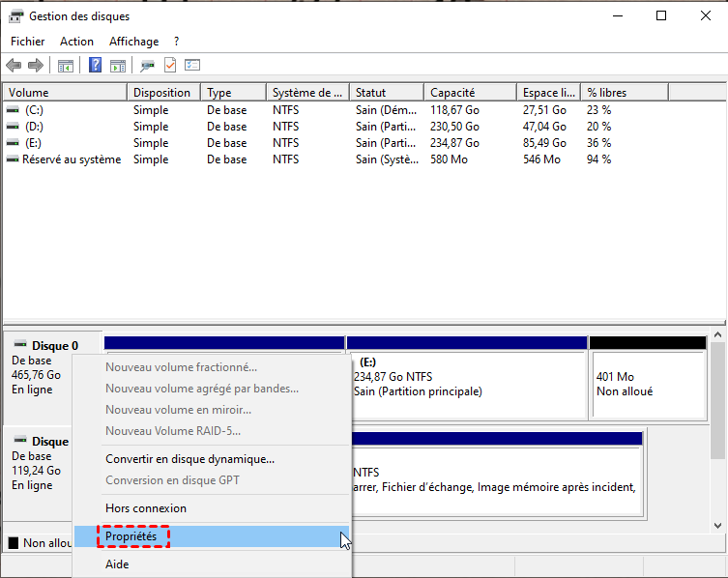Click the black Non alloué legend swatch

click(x=13, y=543)
